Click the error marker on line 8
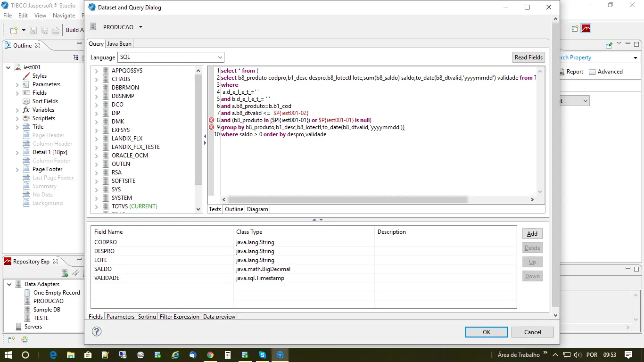 tap(211, 120)
